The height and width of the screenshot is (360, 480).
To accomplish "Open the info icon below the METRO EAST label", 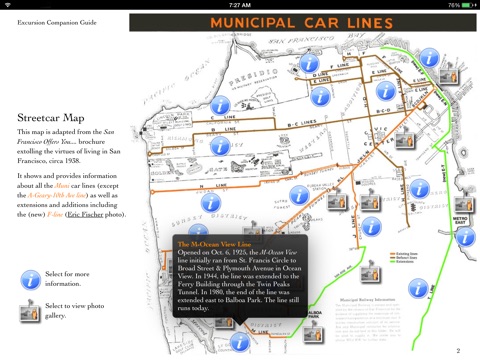I will coord(465,236).
